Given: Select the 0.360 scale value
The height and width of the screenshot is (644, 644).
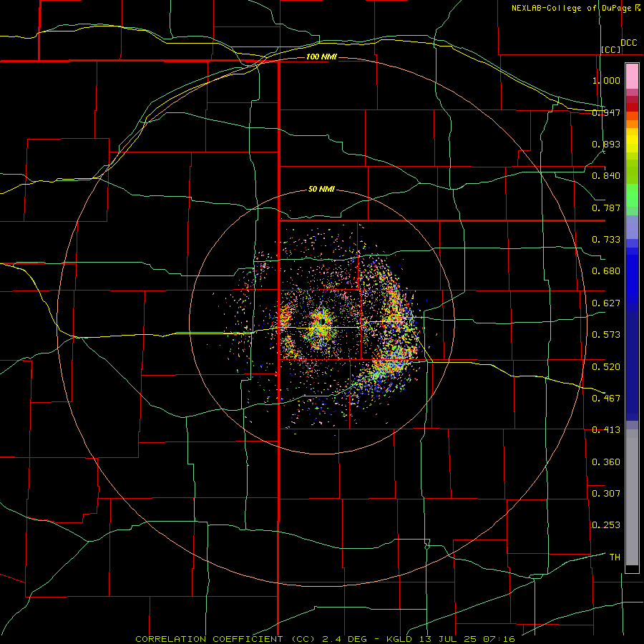Looking at the screenshot, I should coord(606,462).
